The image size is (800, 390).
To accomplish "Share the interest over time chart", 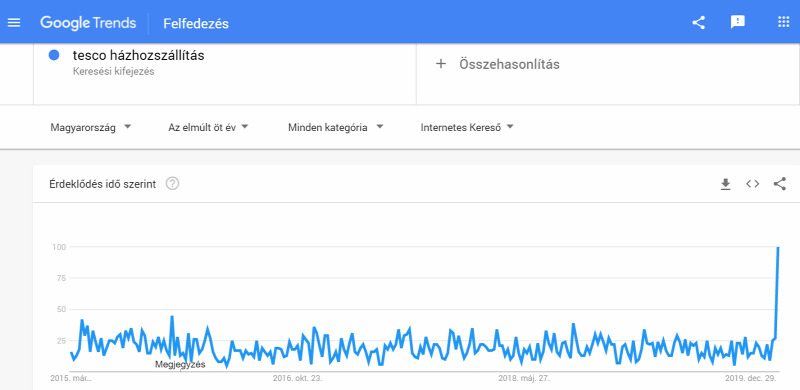I will click(780, 184).
